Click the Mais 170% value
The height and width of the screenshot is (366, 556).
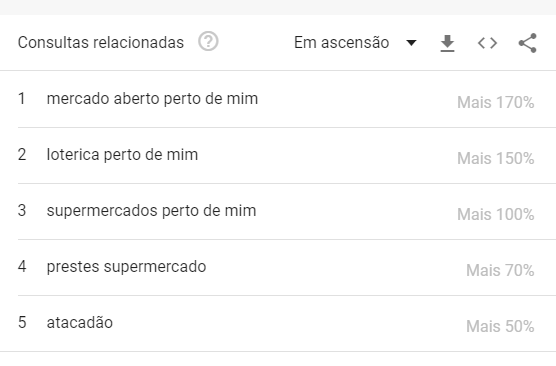pos(496,102)
